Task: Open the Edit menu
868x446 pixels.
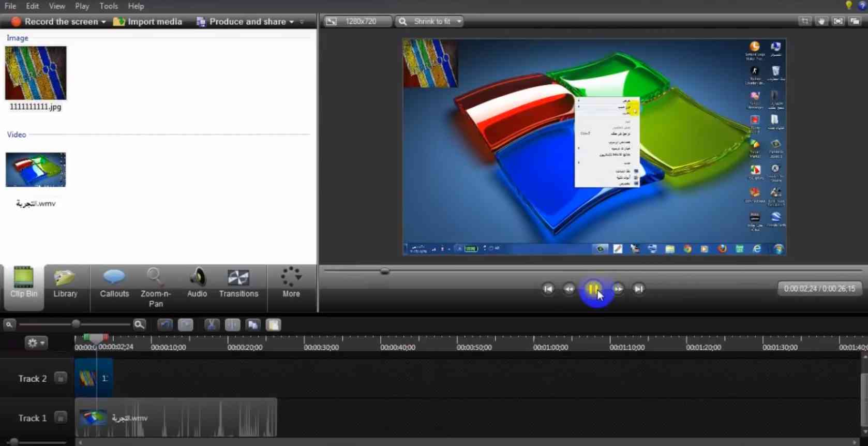Action: pyautogui.click(x=33, y=6)
